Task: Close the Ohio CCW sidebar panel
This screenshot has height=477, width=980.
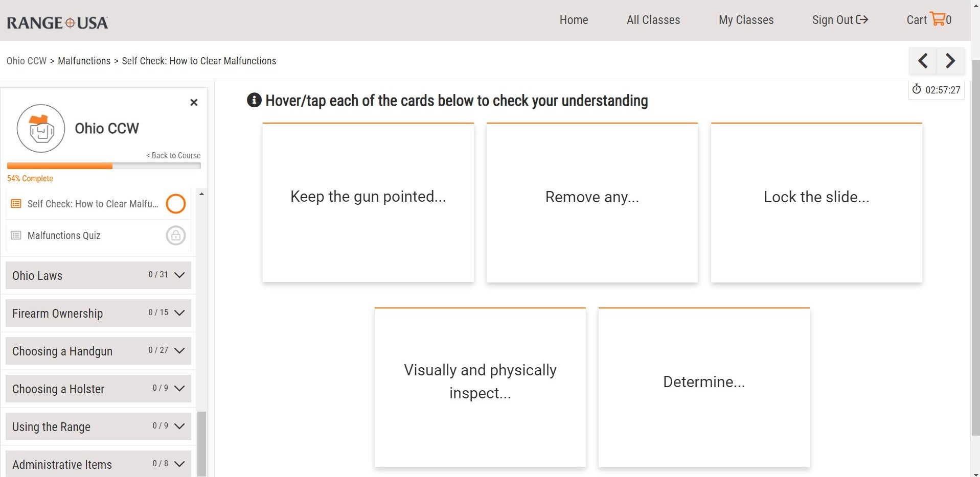Action: (194, 103)
